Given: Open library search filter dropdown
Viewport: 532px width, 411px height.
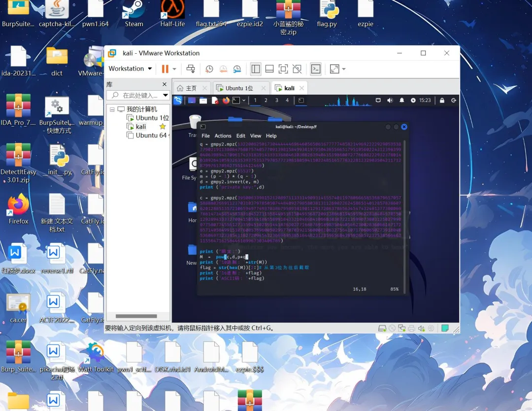Looking at the screenshot, I should point(165,96).
